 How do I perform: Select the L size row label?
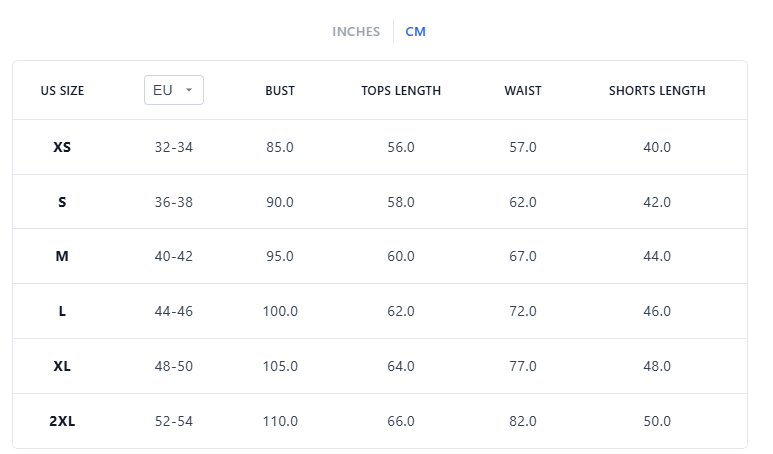point(62,311)
